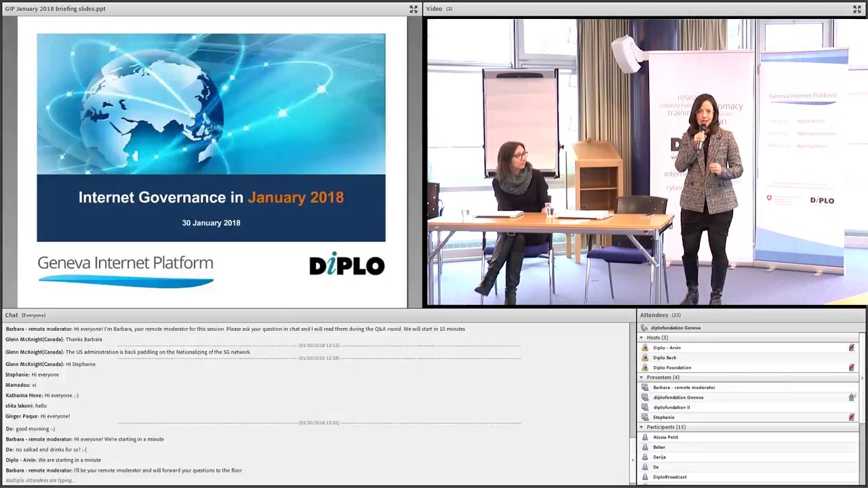Viewport: 868px width, 488px height.
Task: Click active microphone icon for diplofondation Geneva
Action: [x=852, y=397]
